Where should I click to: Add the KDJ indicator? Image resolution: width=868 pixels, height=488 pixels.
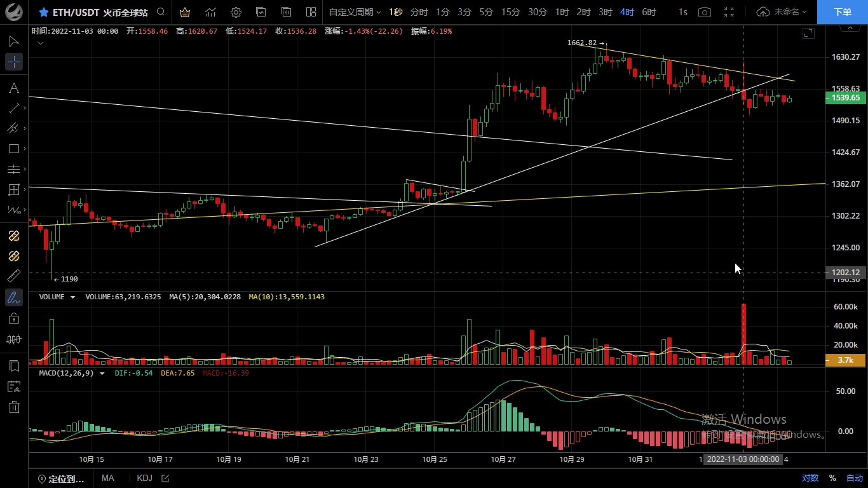coord(144,478)
